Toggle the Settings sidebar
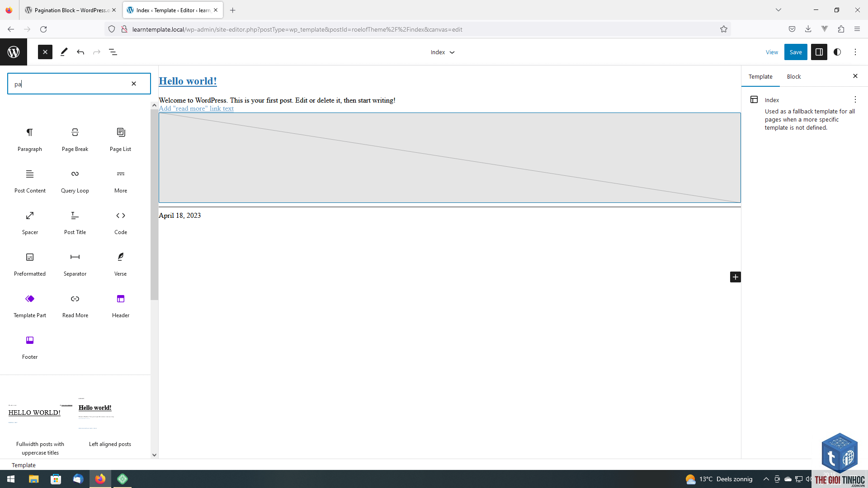This screenshot has width=868, height=488. coord(819,52)
